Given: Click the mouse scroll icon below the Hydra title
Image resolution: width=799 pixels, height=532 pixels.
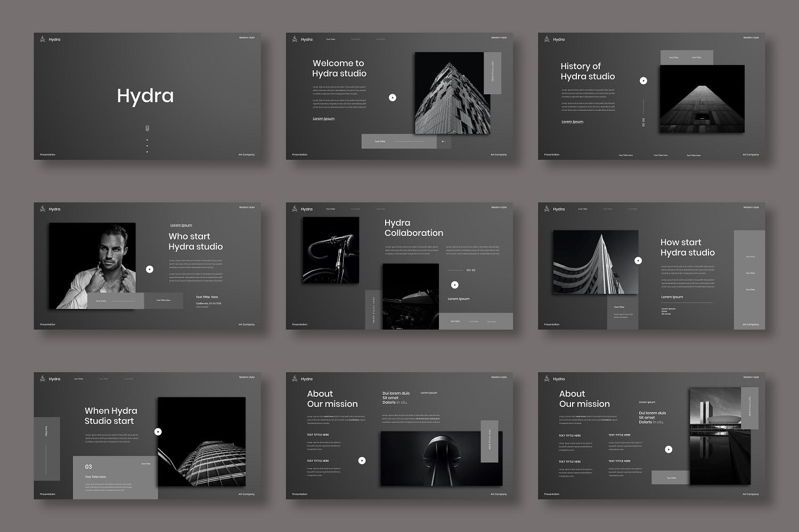Looking at the screenshot, I should click(x=147, y=128).
